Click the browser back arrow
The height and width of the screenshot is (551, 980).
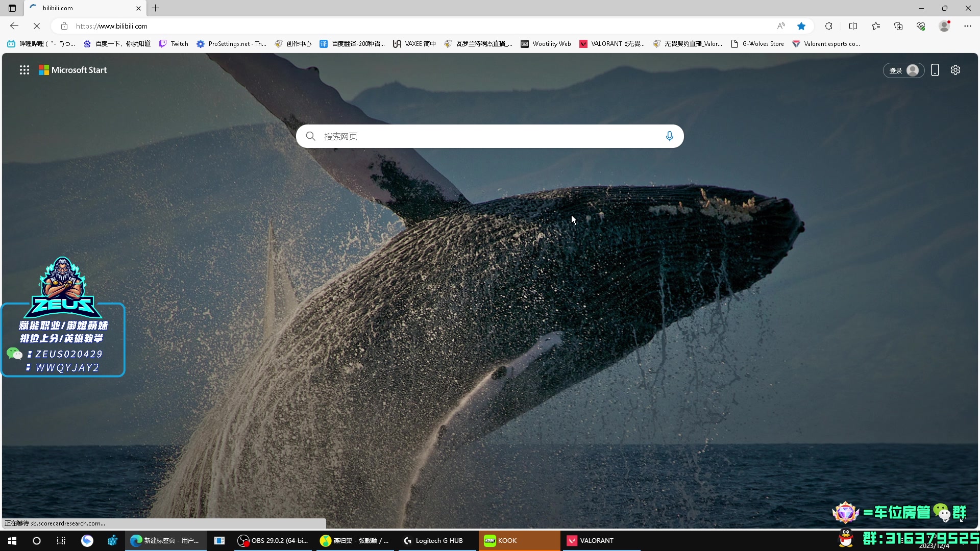(x=14, y=26)
